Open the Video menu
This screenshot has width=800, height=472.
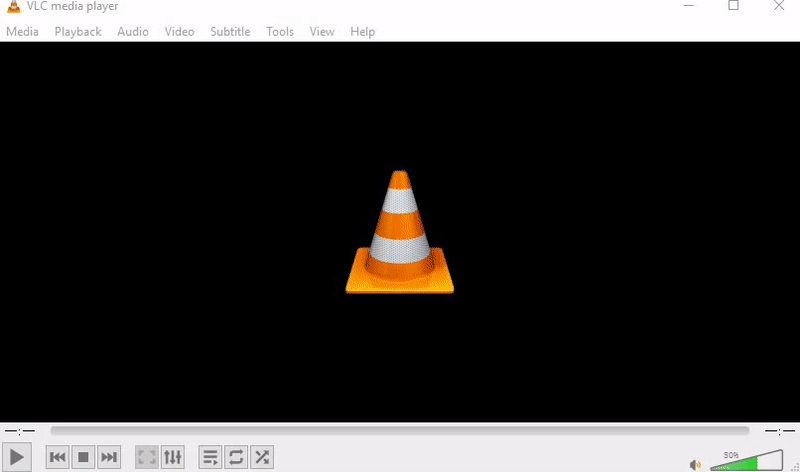(x=180, y=32)
